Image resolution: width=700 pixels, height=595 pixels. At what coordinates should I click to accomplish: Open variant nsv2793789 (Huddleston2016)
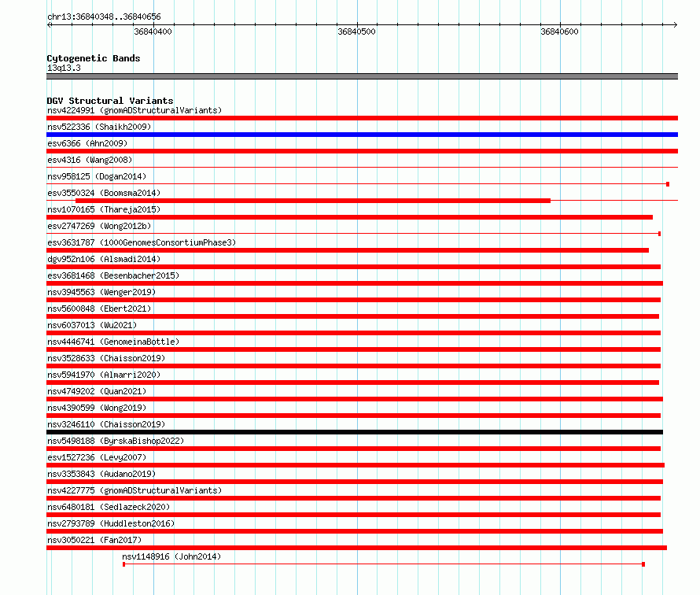click(x=111, y=523)
